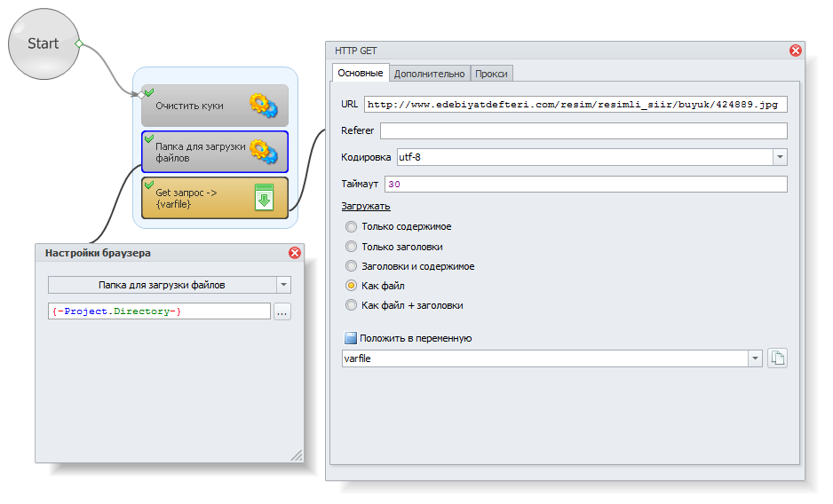Click the resize grip of Настройки браузера panel
This screenshot has height=504, width=833.
[297, 455]
